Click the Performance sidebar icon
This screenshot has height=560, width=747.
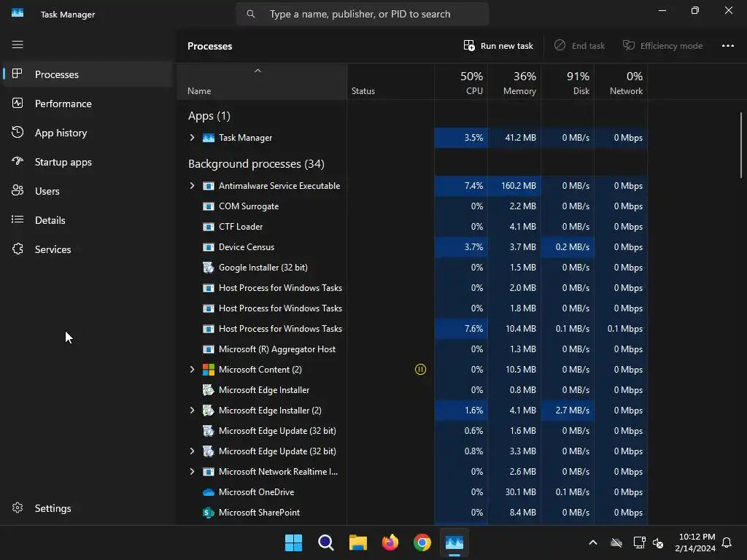(18, 103)
